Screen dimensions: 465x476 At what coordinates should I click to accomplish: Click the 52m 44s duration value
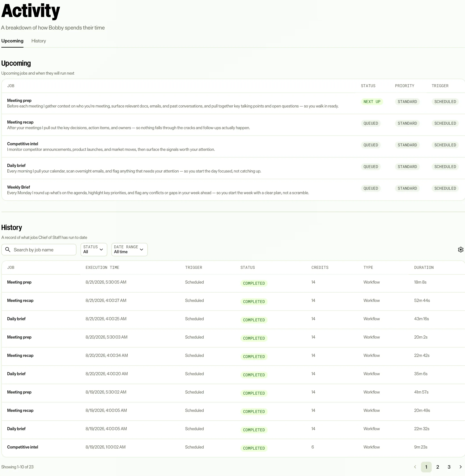coord(422,300)
